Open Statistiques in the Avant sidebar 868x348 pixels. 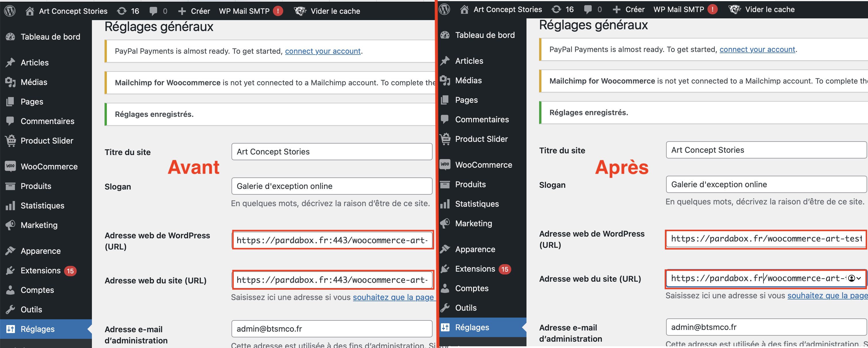pyautogui.click(x=43, y=206)
